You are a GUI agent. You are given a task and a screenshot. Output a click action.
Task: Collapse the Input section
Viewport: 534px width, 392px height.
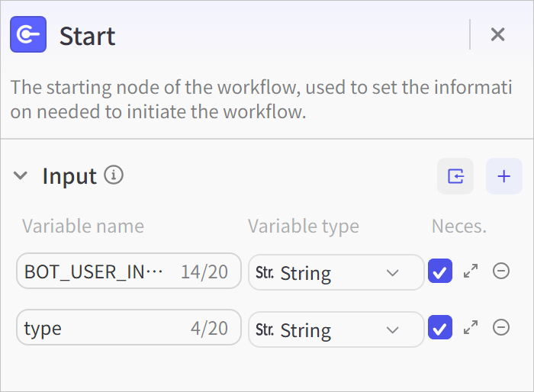click(21, 176)
